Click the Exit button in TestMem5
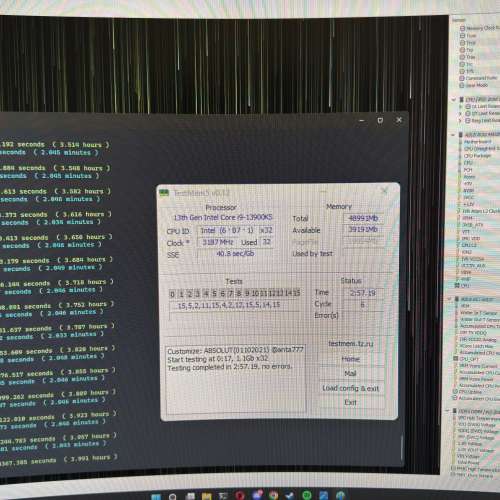Viewport: 500px width, 500px height. click(350, 402)
